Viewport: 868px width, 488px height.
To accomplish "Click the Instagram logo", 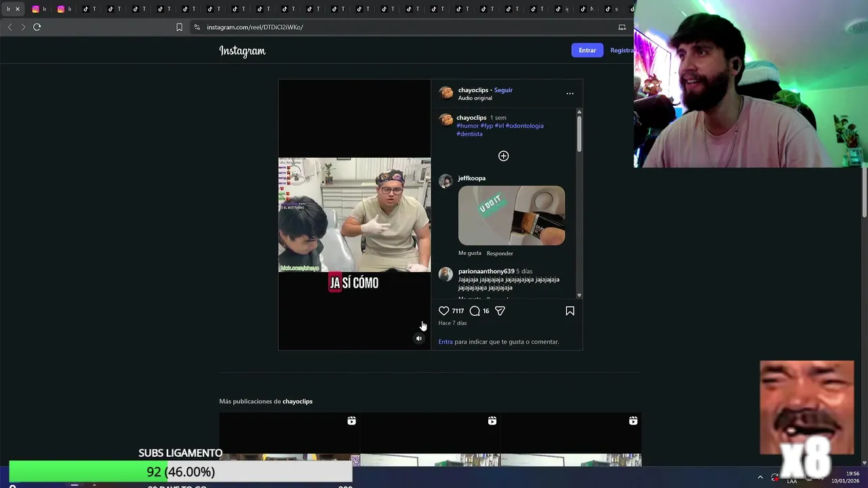I will point(242,51).
